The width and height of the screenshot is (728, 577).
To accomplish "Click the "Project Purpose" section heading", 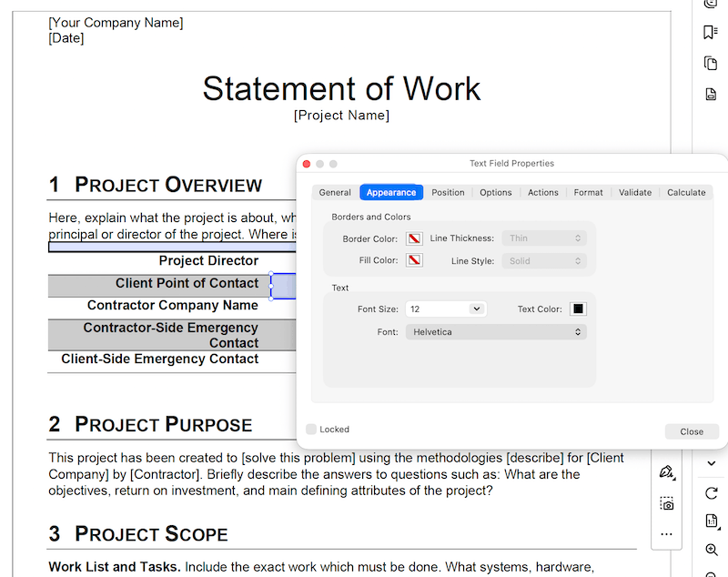I will pyautogui.click(x=164, y=424).
